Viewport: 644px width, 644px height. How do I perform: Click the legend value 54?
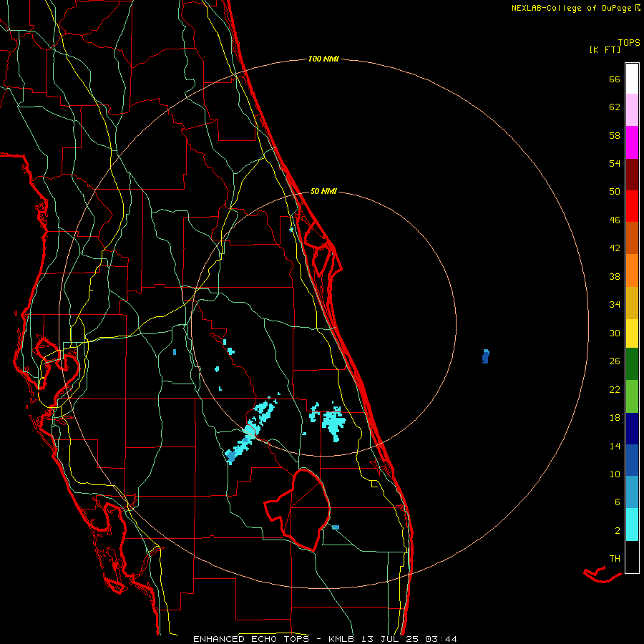615,163
